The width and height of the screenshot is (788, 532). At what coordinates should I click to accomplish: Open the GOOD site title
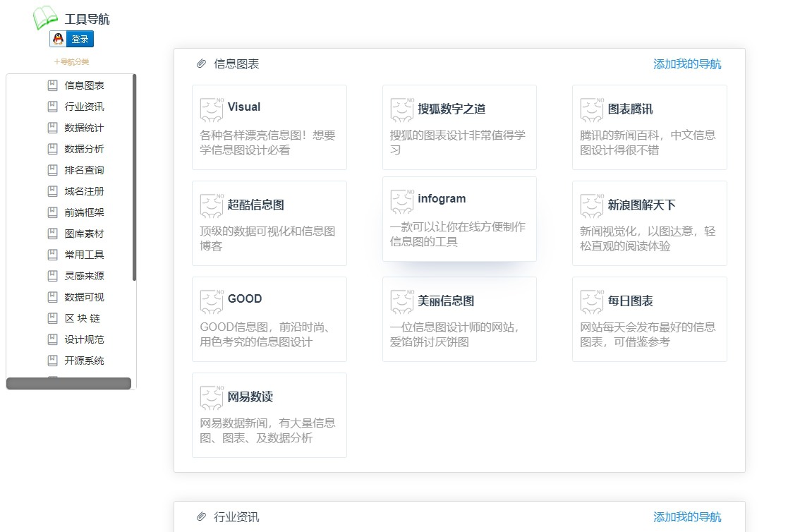[x=245, y=298]
